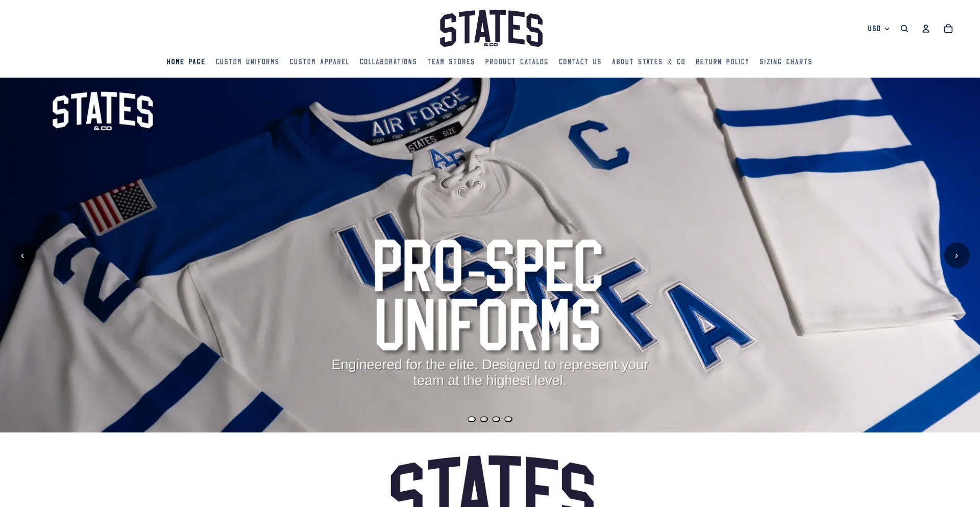
Task: Open the Sizing Charts link
Action: coord(786,62)
